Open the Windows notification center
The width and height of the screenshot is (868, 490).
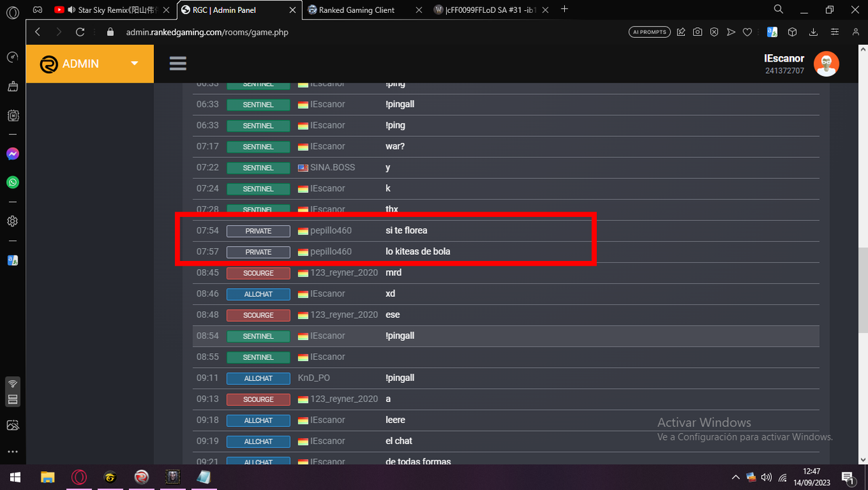point(848,477)
